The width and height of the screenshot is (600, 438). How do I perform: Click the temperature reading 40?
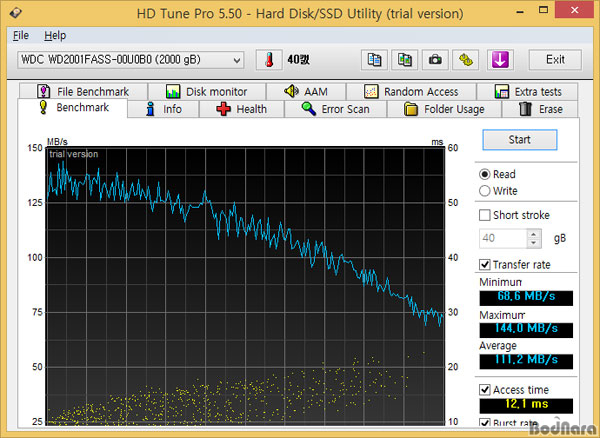click(x=298, y=60)
